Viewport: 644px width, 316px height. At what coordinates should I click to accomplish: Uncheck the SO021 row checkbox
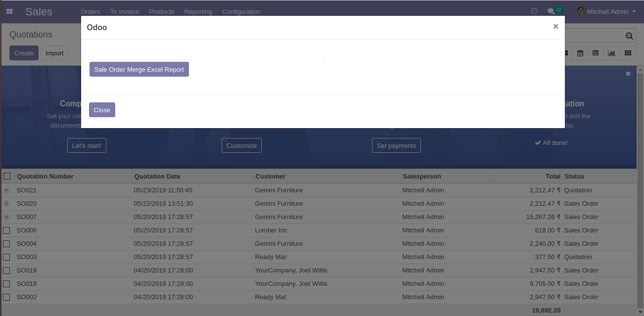(6, 190)
